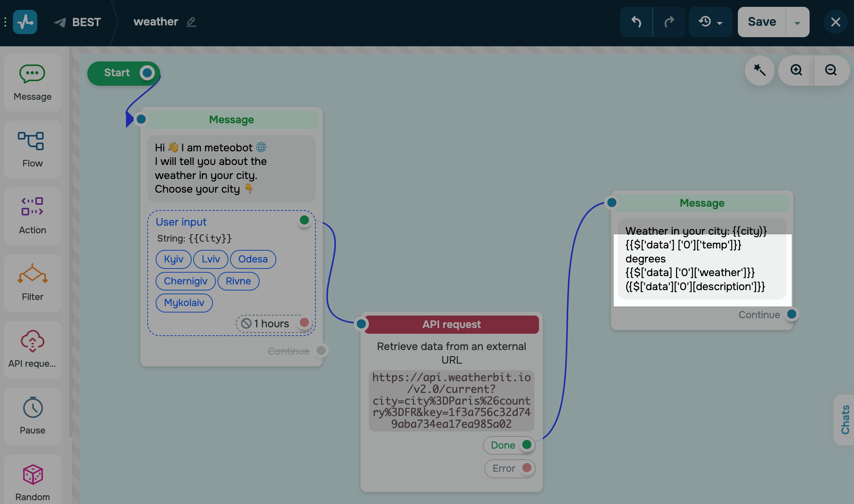Screen dimensions: 854x504
Task: Select the Random block icon
Action: point(32,475)
